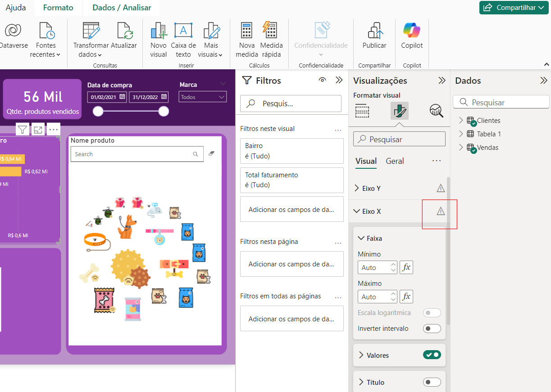
Task: Click the format pane Pesquisar field
Action: (400, 139)
